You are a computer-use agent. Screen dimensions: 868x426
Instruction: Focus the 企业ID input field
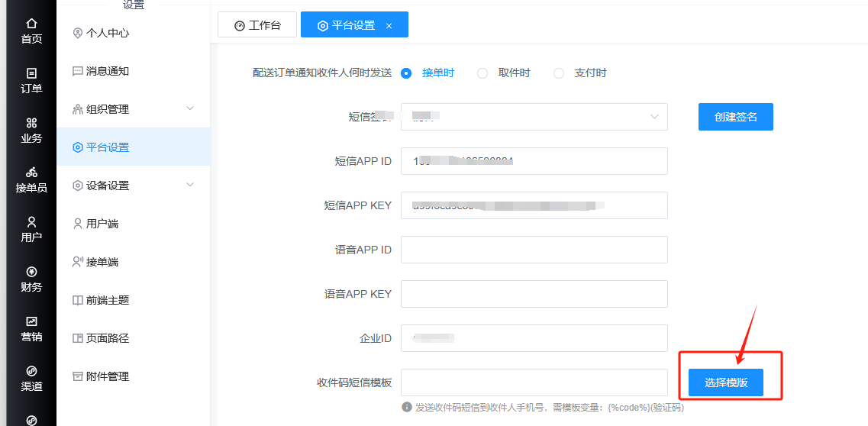pyautogui.click(x=534, y=338)
